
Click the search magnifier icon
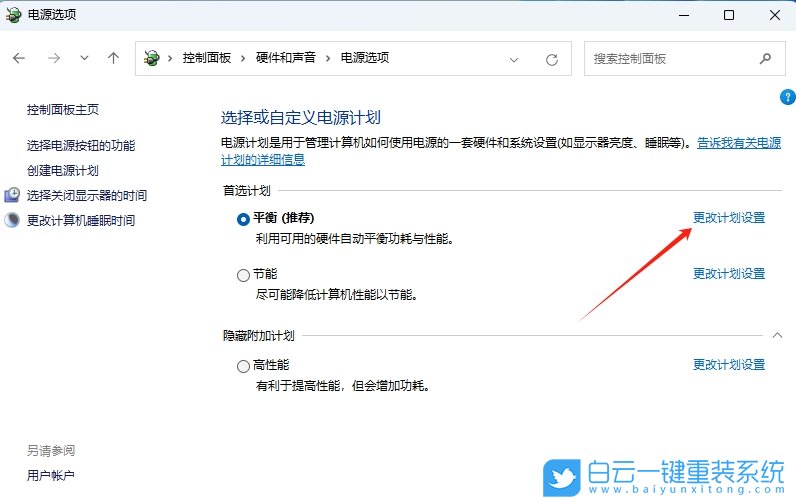click(765, 59)
